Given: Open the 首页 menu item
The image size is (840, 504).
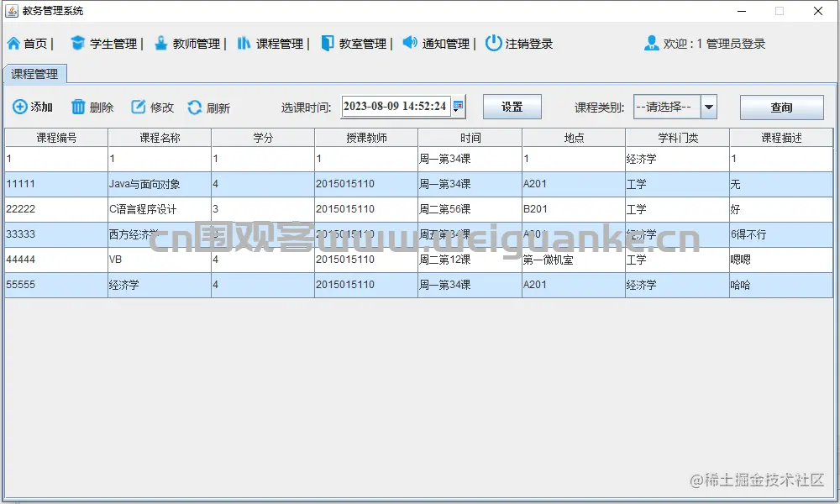Looking at the screenshot, I should click(x=35, y=44).
